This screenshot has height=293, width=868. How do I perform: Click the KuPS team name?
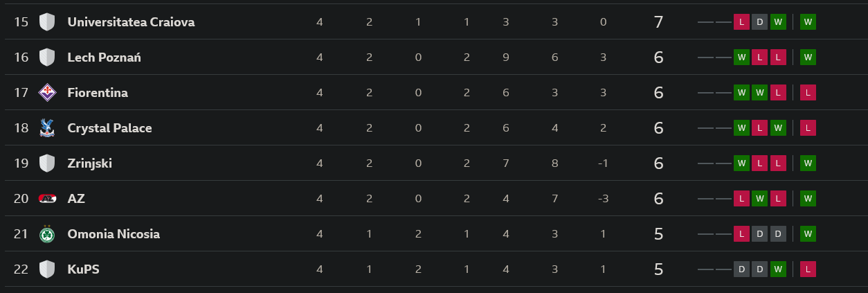tap(83, 269)
